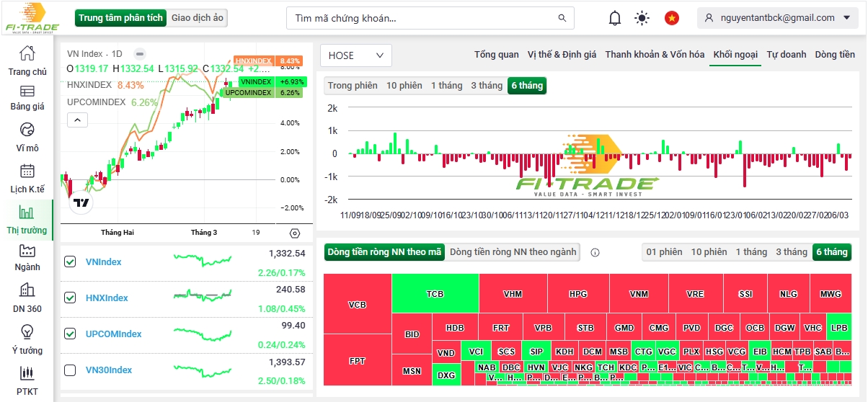Toggle light/dark theme sun icon
Image resolution: width=868 pixels, height=402 pixels.
click(x=642, y=18)
